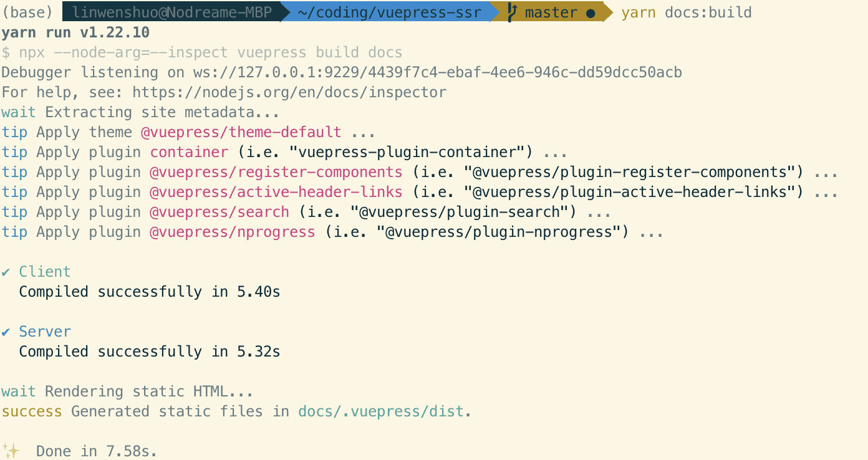
Task: Click the typed command yarn docs:build
Action: tap(687, 12)
